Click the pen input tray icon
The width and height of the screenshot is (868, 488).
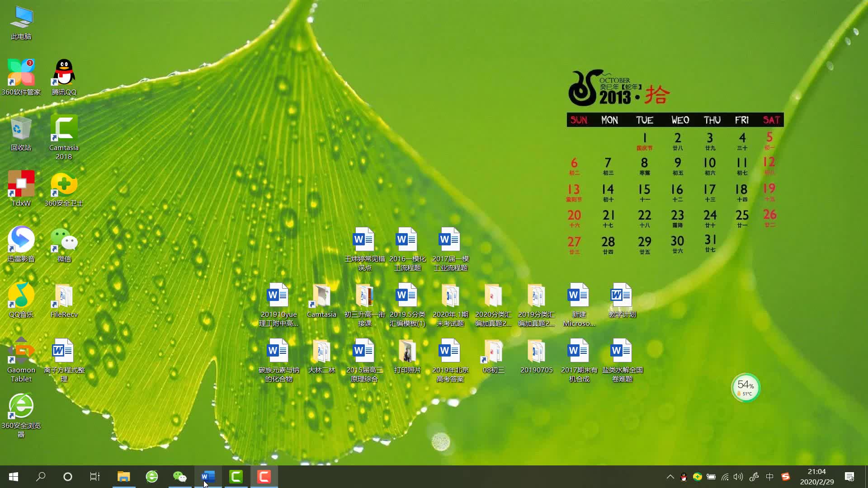coord(754,477)
